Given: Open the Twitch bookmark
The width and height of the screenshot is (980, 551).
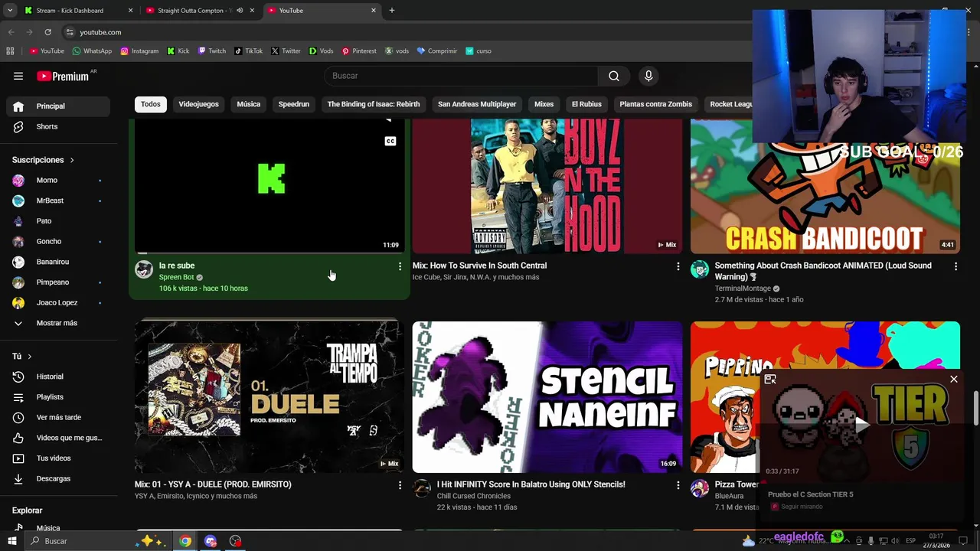Looking at the screenshot, I should (x=212, y=51).
